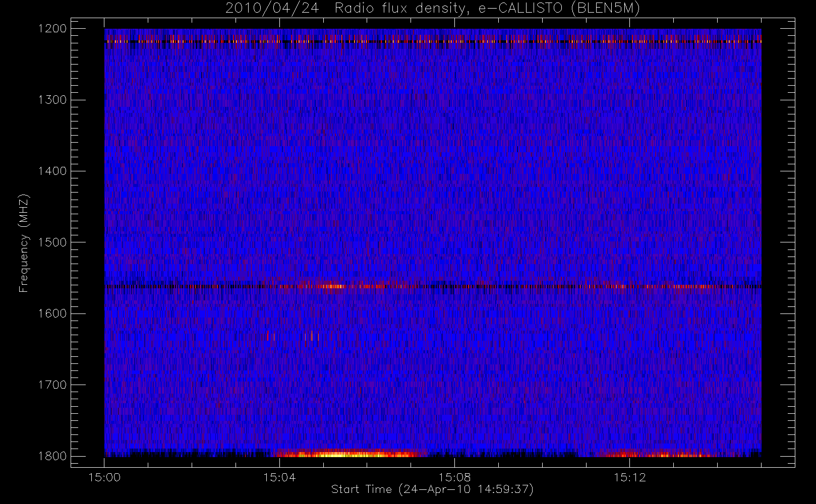Click the 1600 frequency tick label
816x504 pixels.
[x=52, y=313]
